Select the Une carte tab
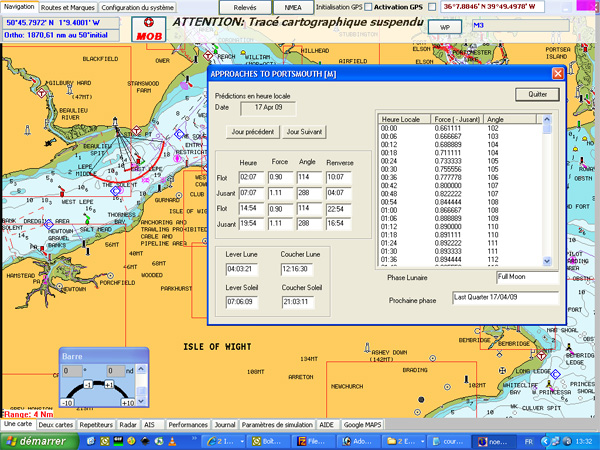This screenshot has height=450, width=600. pyautogui.click(x=18, y=424)
